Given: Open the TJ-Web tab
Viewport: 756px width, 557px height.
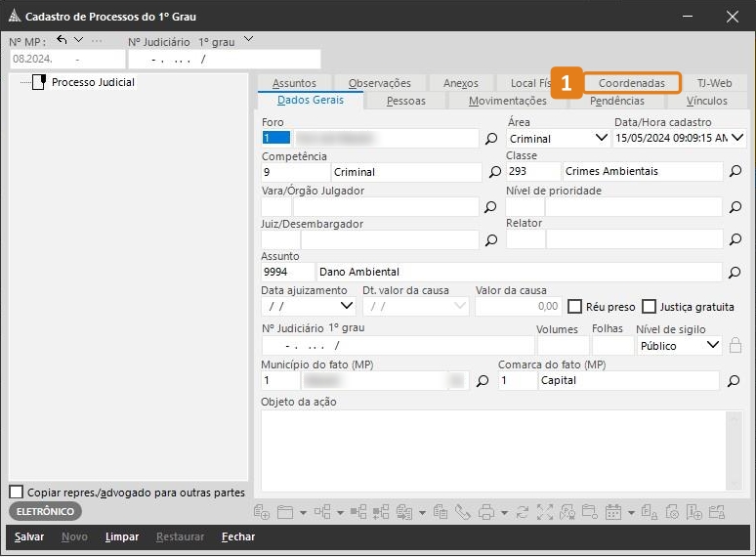Looking at the screenshot, I should [x=715, y=83].
